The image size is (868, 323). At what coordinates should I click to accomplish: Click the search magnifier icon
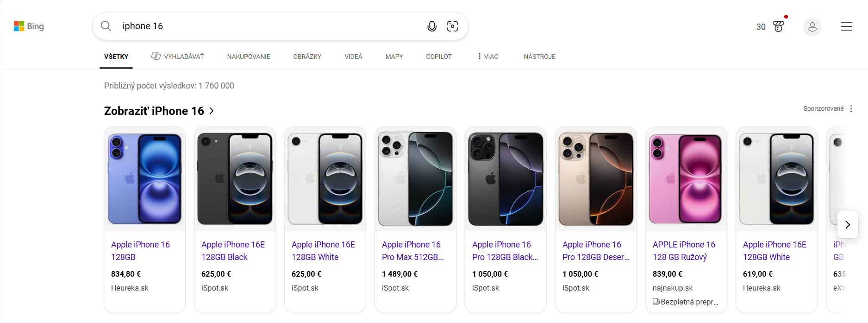pos(106,26)
